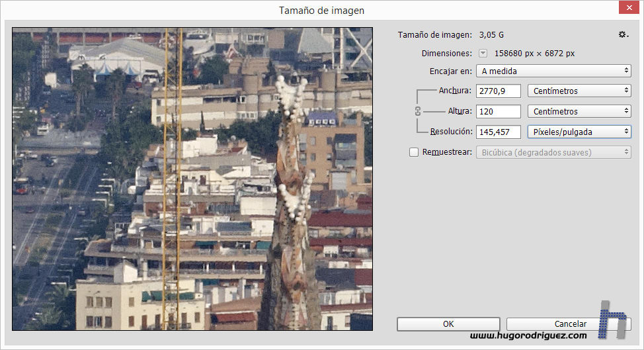Screen dimensions: 644x350
Task: Open the Altura units Centímetros dropdown
Action: click(579, 111)
